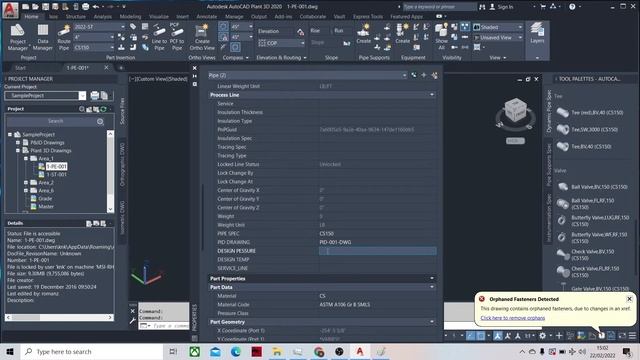
Task: Click the keyword search box in title bar
Action: click(439, 7)
